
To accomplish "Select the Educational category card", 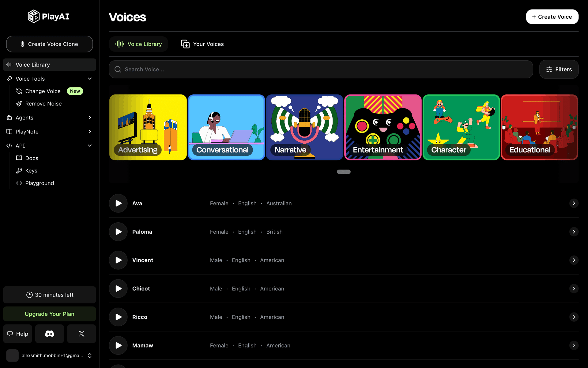I will click(539, 127).
